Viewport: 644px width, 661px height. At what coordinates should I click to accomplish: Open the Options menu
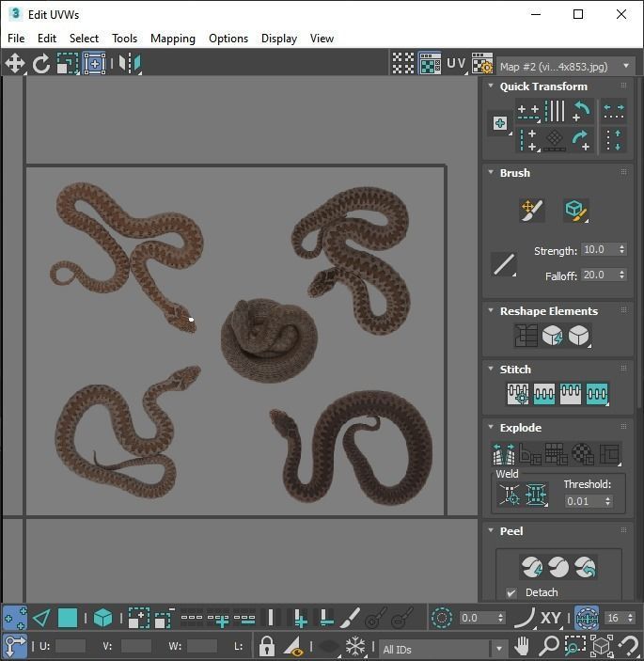(228, 39)
